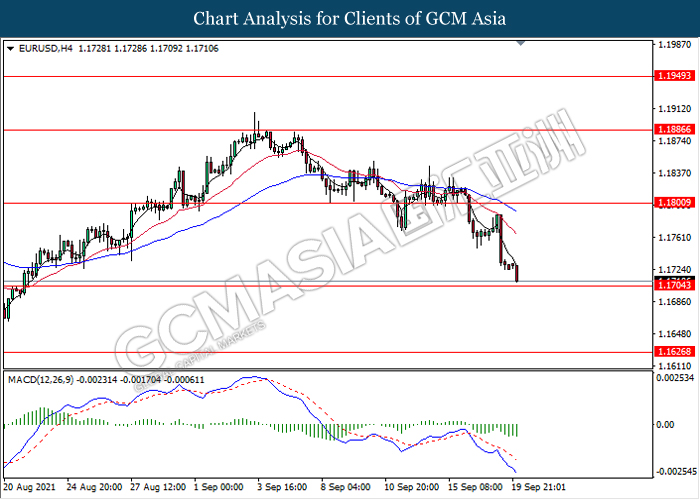Click the 3 Sep 16:00 time label
Viewport: 700px width, 500px height.
[x=282, y=487]
